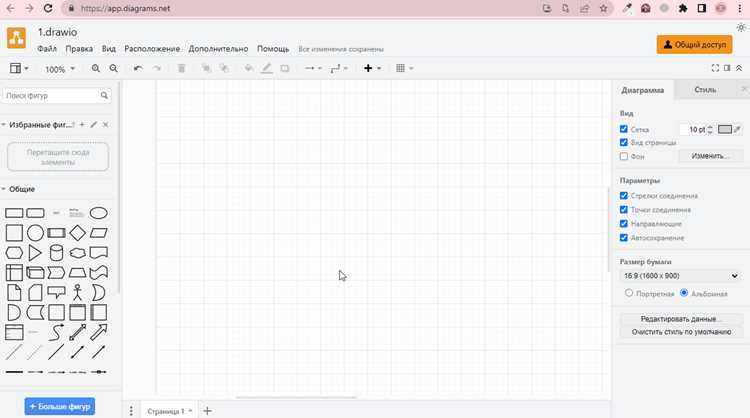This screenshot has height=418, width=750.
Task: Click the send to back icon
Action: (224, 68)
